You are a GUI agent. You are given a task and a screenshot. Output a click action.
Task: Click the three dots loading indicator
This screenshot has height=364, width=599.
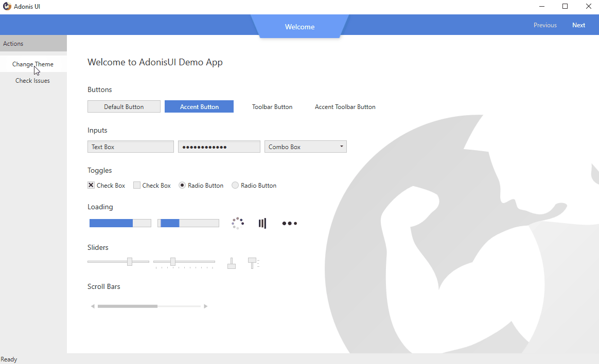click(290, 223)
